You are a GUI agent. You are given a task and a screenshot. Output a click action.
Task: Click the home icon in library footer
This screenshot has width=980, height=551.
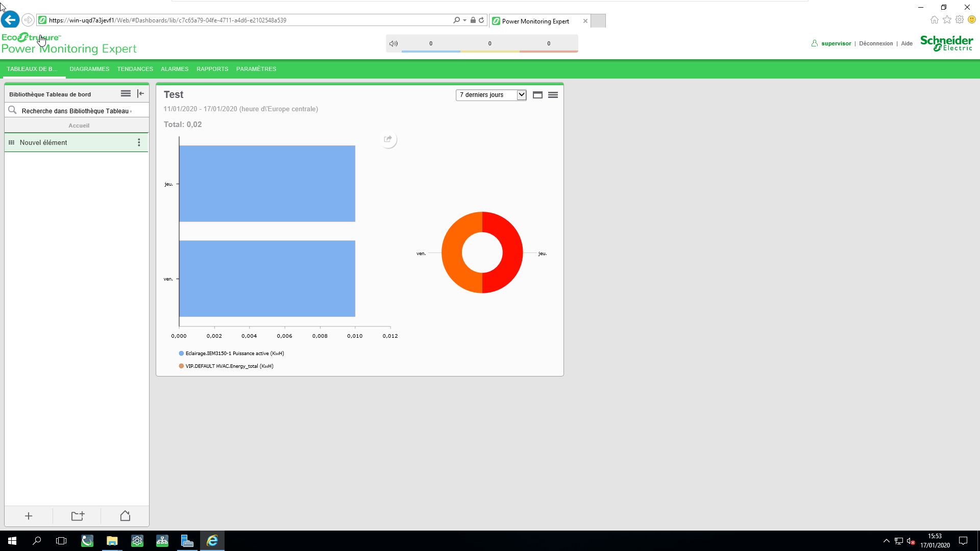pyautogui.click(x=125, y=516)
